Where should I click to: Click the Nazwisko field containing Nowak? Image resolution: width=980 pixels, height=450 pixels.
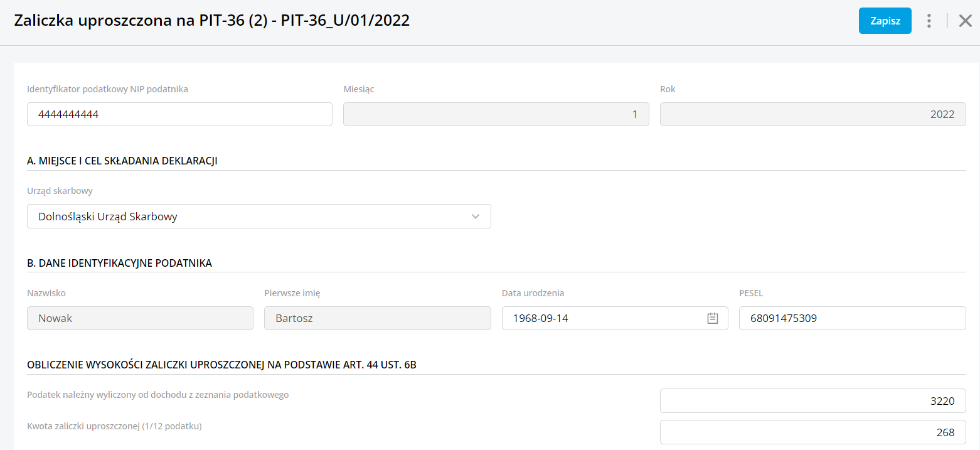click(x=140, y=318)
